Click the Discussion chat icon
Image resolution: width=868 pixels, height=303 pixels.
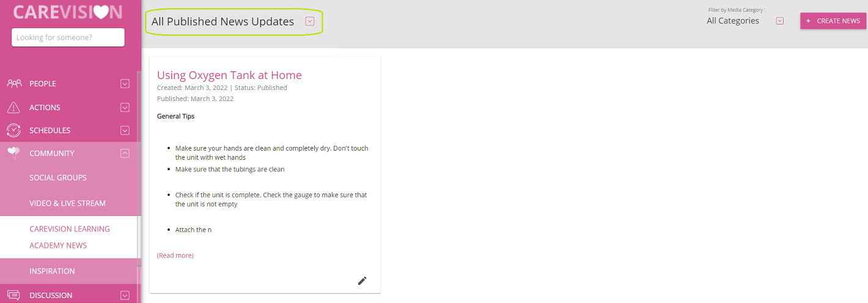click(13, 295)
